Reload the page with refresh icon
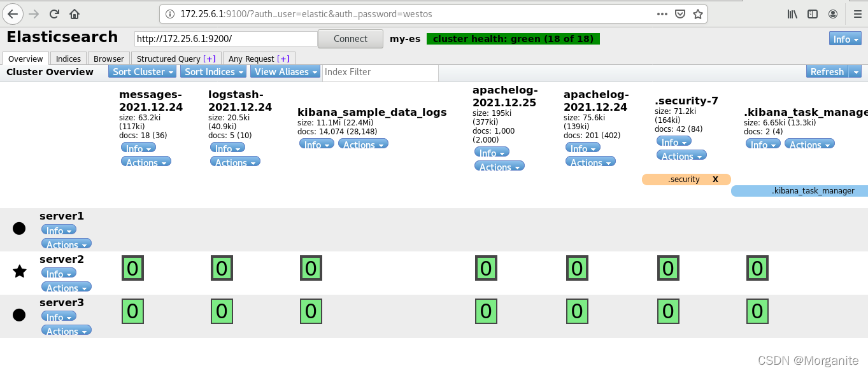This screenshot has width=868, height=373. click(x=55, y=13)
